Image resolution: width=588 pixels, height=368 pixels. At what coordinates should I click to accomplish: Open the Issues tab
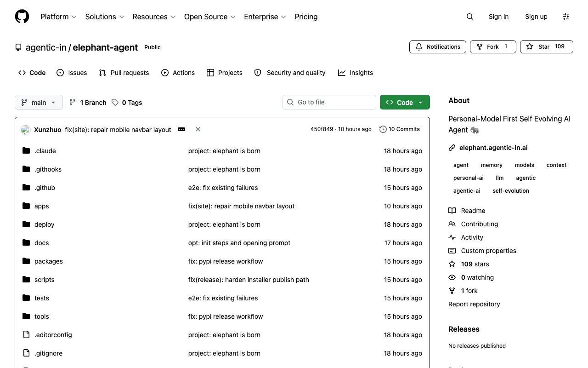click(72, 73)
